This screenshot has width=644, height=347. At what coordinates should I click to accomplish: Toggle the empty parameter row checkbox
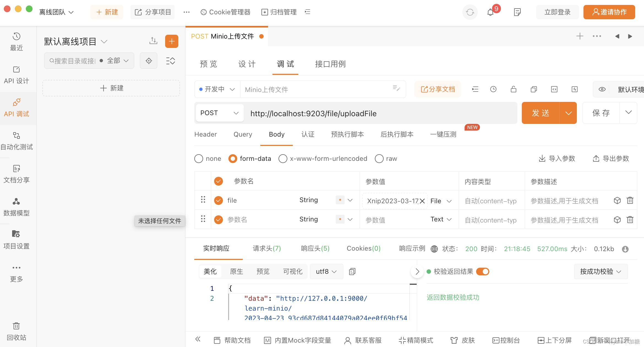tap(219, 219)
